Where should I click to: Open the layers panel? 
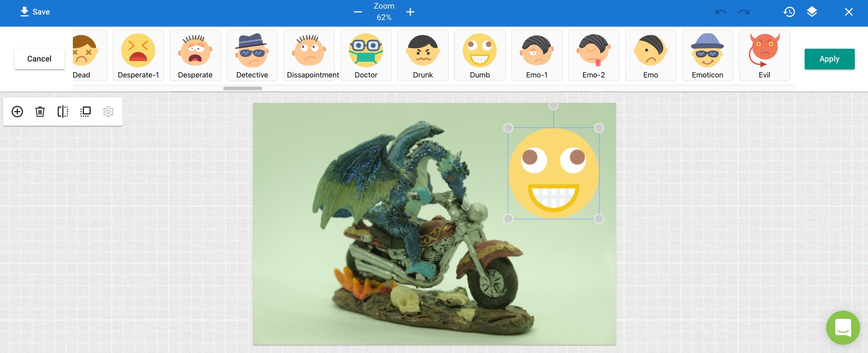pos(812,12)
